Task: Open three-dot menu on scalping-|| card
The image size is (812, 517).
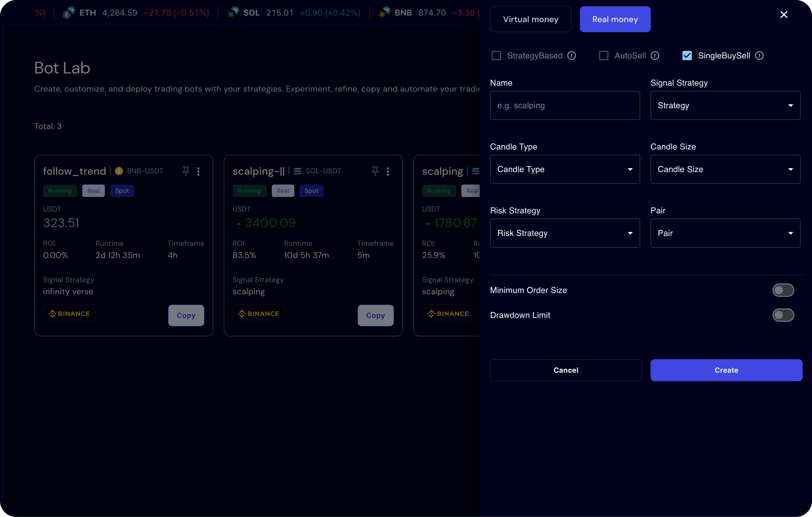Action: (388, 171)
